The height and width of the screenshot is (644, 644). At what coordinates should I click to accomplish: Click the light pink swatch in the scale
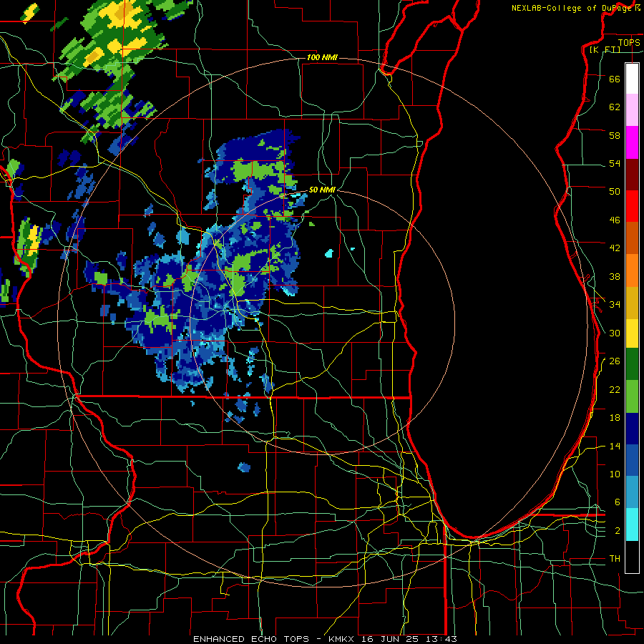[632, 109]
